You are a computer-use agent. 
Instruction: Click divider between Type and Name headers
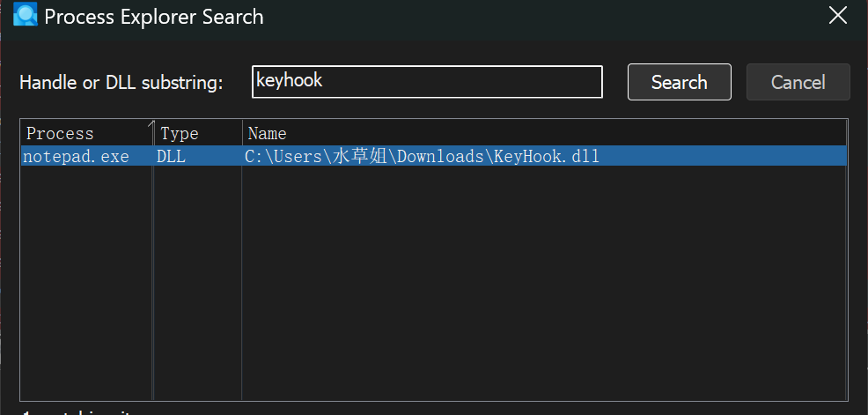point(242,134)
